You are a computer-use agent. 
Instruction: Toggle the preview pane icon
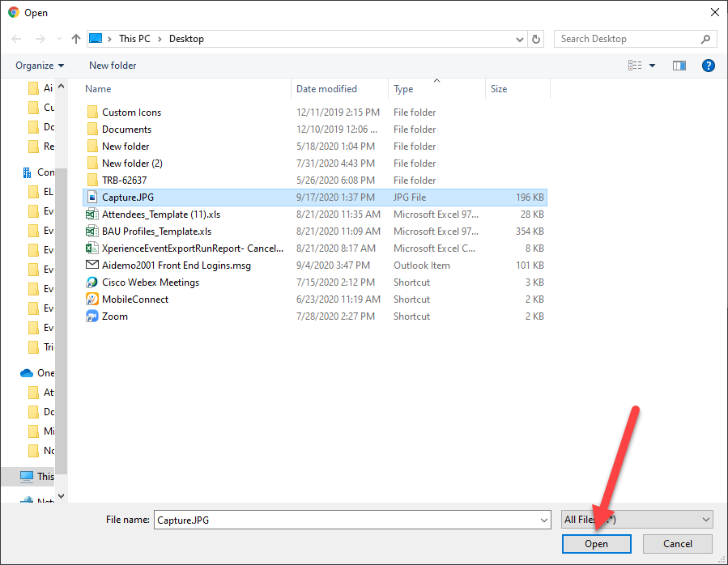[x=679, y=66]
